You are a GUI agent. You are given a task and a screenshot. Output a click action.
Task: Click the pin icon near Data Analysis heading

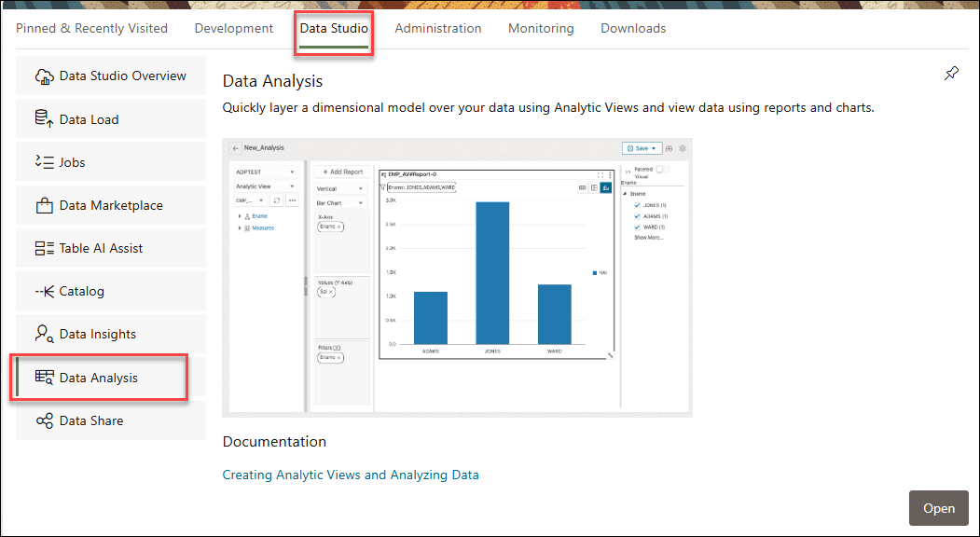point(951,73)
